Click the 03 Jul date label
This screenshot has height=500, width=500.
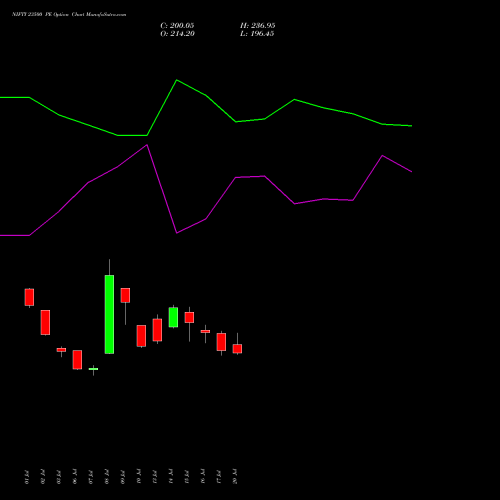[x=59, y=477]
